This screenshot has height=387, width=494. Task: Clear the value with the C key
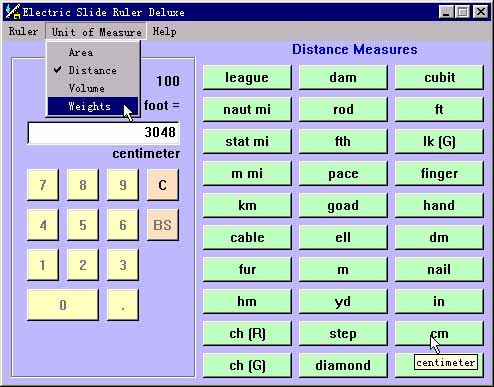click(162, 185)
